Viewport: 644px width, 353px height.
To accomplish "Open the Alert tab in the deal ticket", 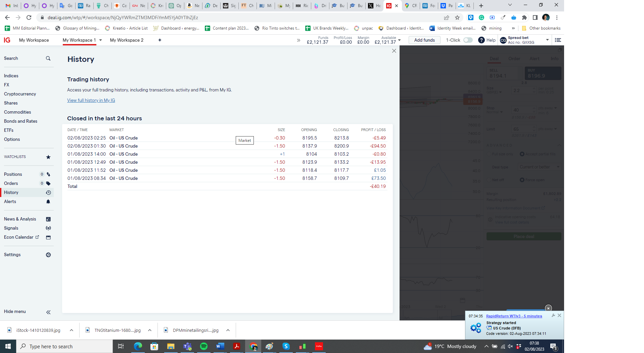I will point(535,58).
